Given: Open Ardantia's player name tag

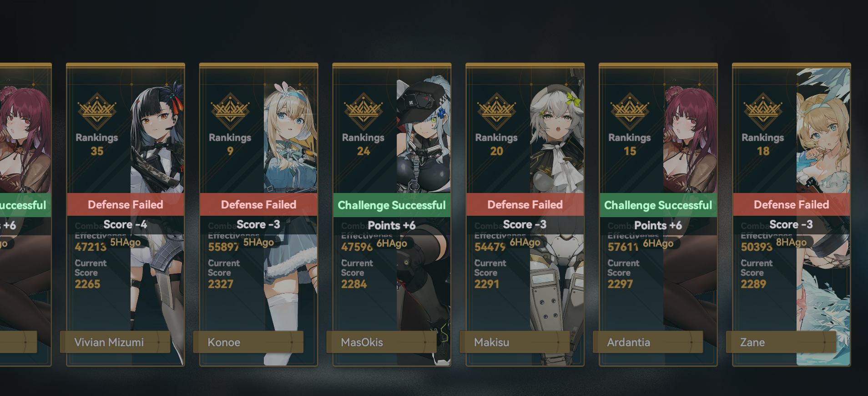Looking at the screenshot, I should [648, 342].
